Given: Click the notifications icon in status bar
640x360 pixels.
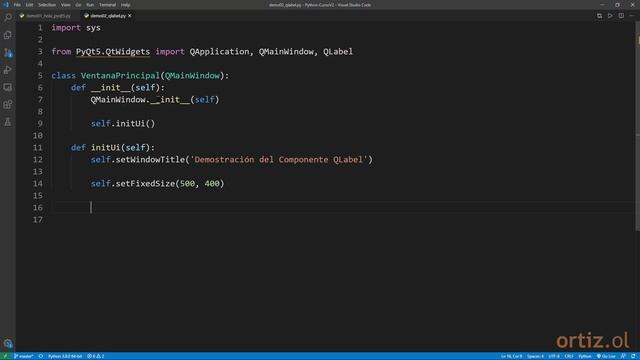Looking at the screenshot, I should (x=633, y=356).
